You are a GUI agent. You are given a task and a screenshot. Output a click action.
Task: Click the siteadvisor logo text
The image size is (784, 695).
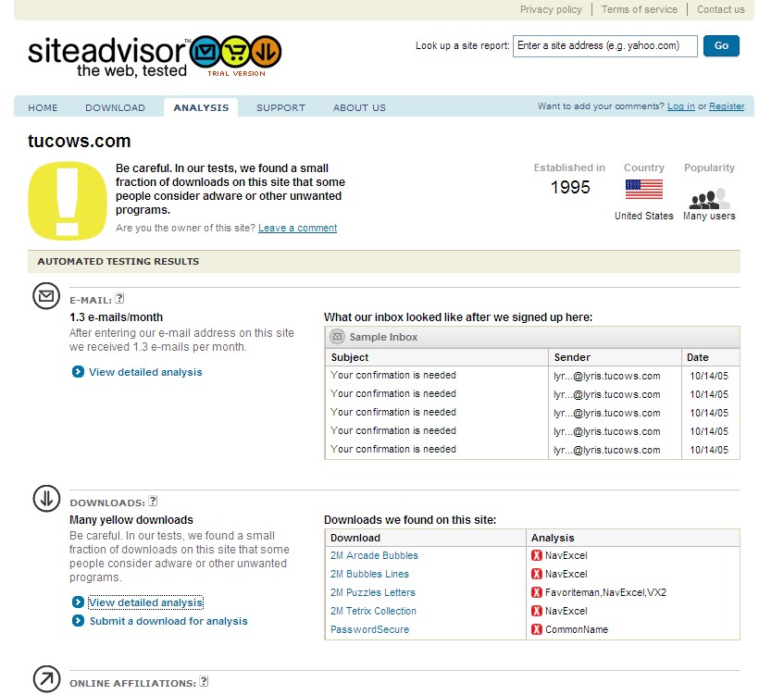point(107,52)
